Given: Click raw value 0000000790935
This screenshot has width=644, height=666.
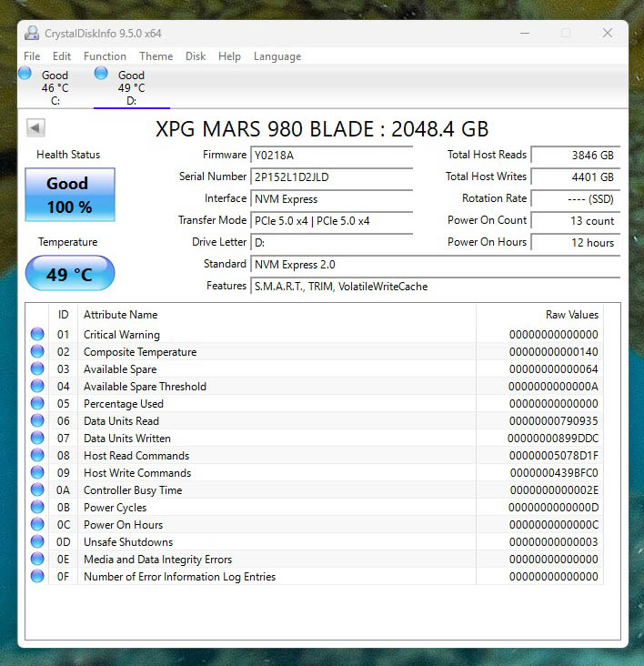Looking at the screenshot, I should [x=554, y=421].
